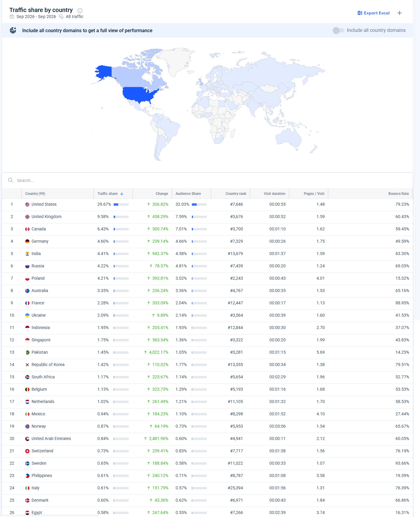Click the Russia country name
420x517 pixels.
(38, 266)
